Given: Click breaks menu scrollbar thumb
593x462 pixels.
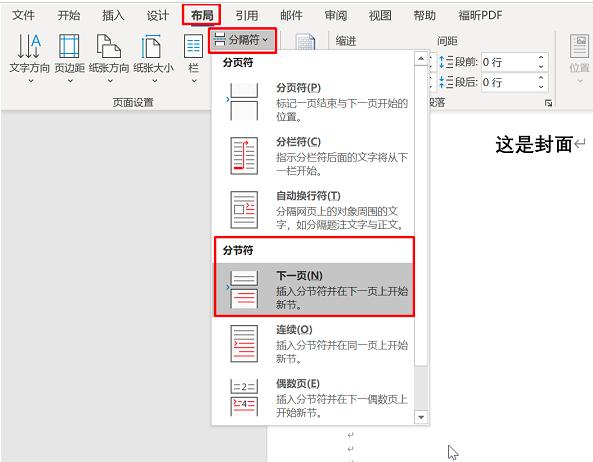Looking at the screenshot, I should coord(421,215).
